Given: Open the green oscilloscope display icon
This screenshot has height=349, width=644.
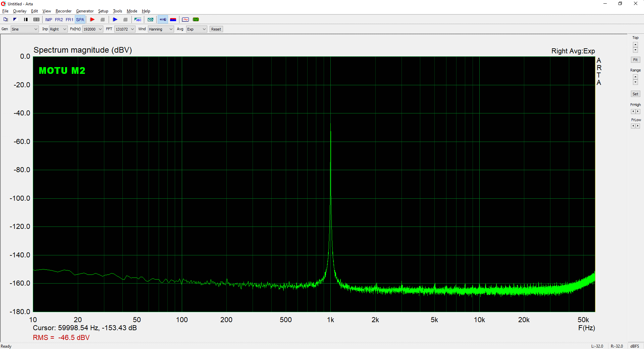Looking at the screenshot, I should click(196, 19).
